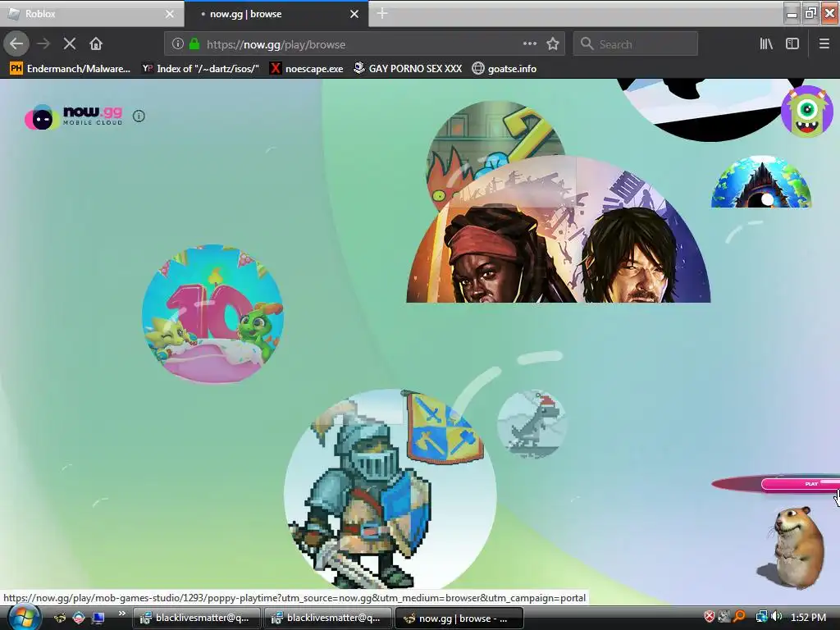840x630 pixels.
Task: Open site information icon in address bar
Action: [x=178, y=44]
